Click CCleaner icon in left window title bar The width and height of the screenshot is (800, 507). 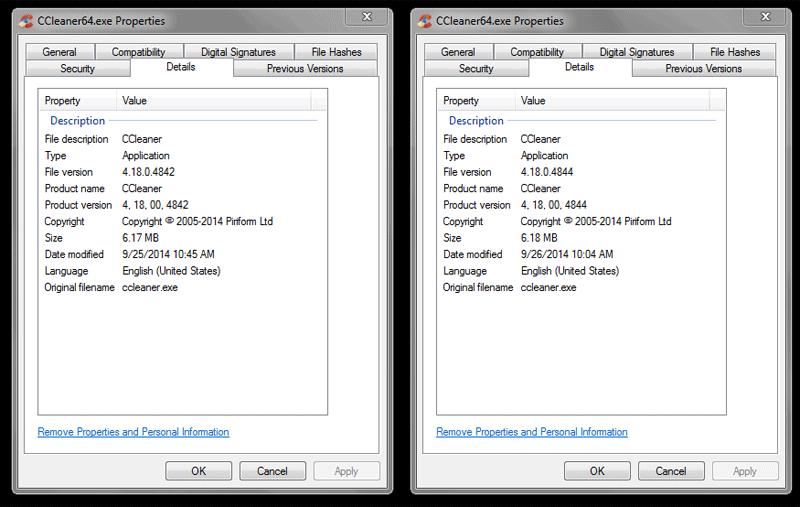[26, 21]
